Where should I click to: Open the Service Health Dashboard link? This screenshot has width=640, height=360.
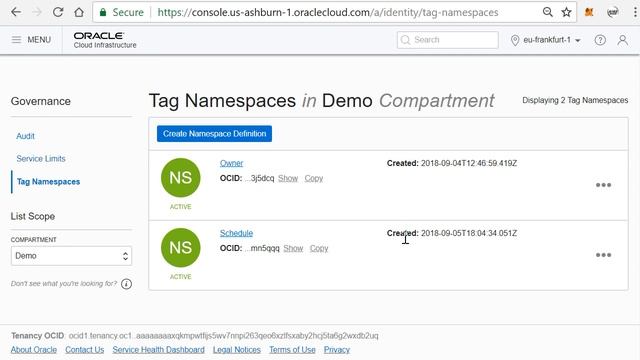pos(158,350)
